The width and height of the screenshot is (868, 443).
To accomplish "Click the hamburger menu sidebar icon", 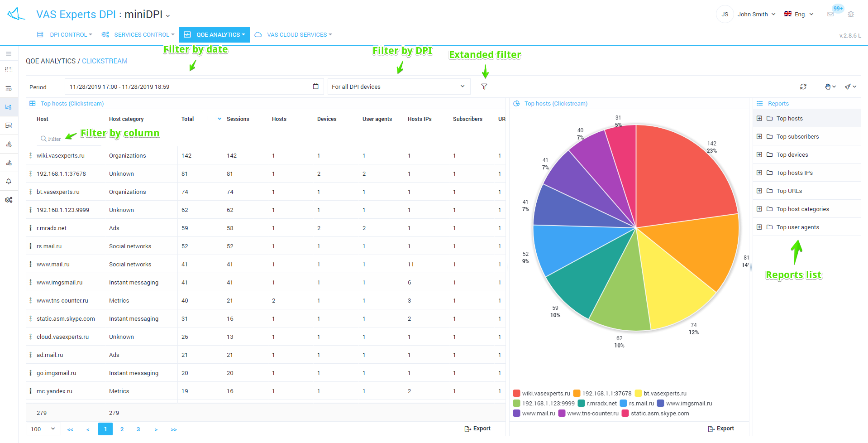I will tap(9, 54).
